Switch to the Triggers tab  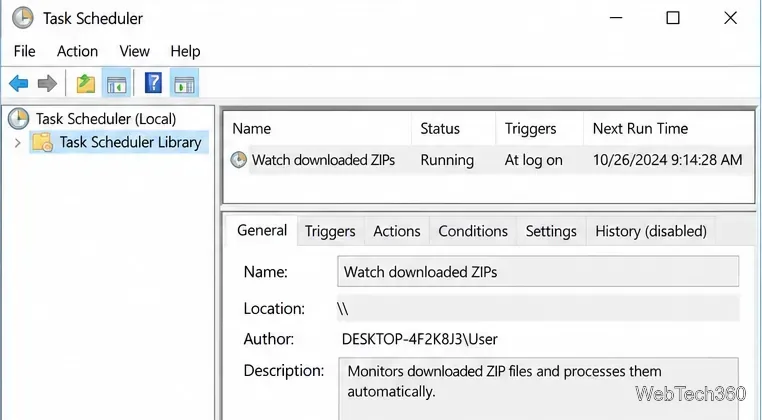click(330, 231)
